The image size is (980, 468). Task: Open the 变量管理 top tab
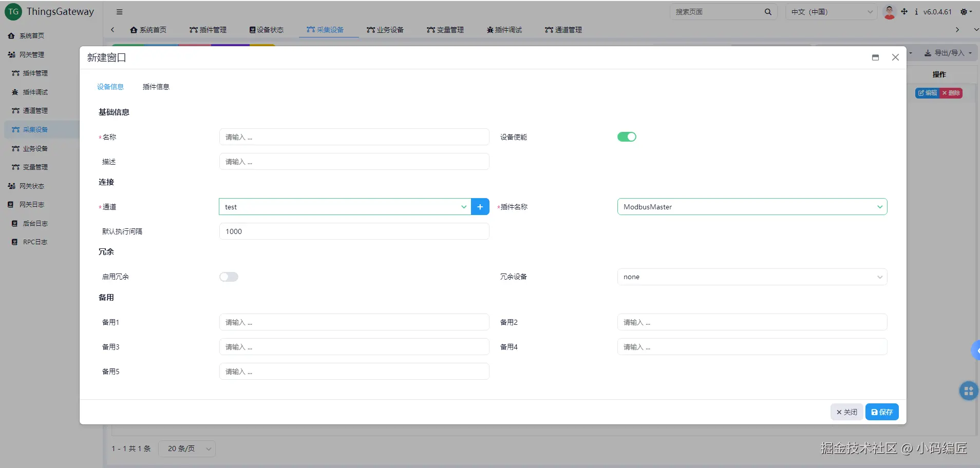[x=445, y=30]
